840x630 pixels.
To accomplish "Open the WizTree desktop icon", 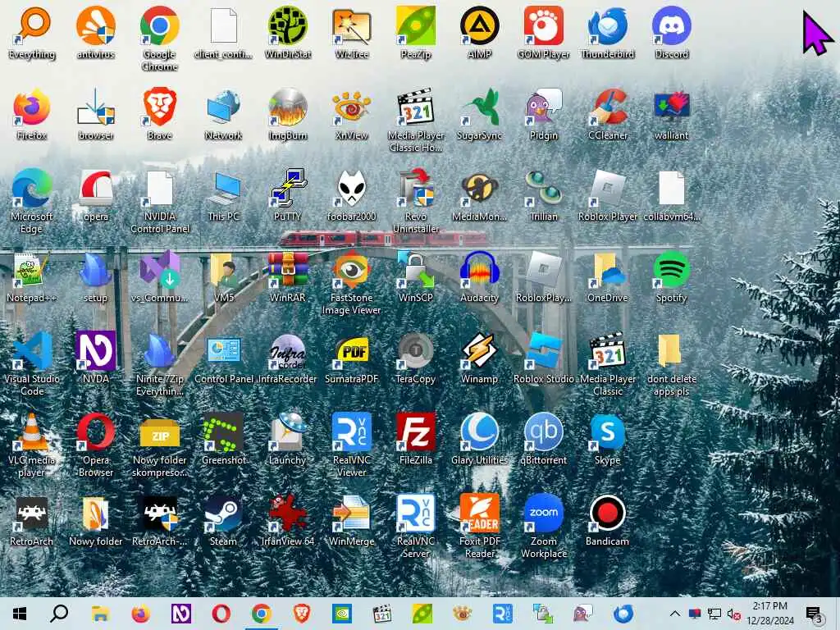I will point(351,32).
